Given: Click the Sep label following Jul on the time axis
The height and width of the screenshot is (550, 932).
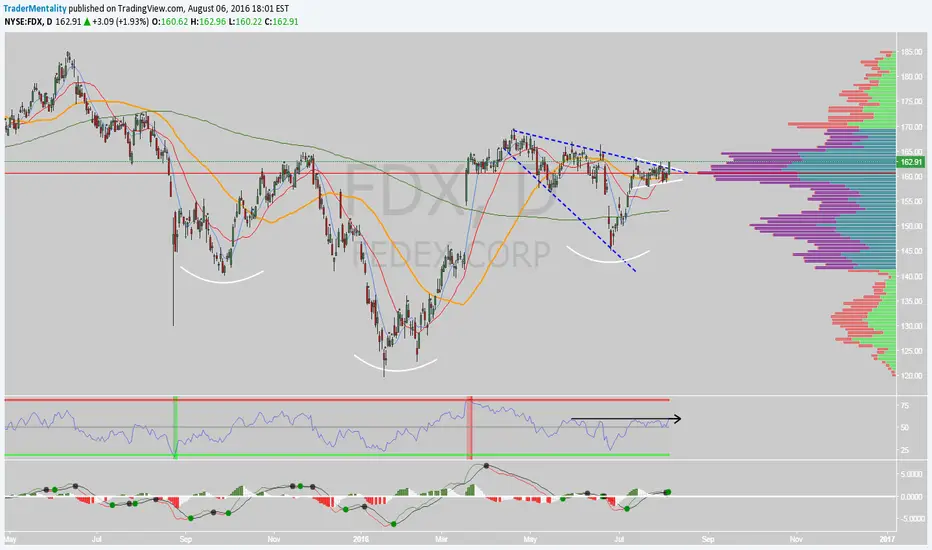Looking at the screenshot, I should [185, 540].
